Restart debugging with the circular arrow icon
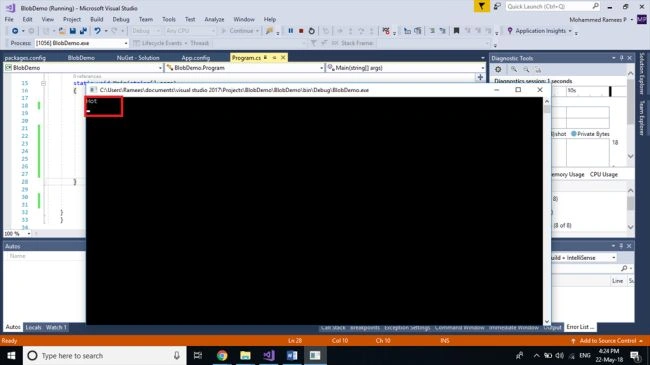This screenshot has height=365, width=650. click(312, 31)
